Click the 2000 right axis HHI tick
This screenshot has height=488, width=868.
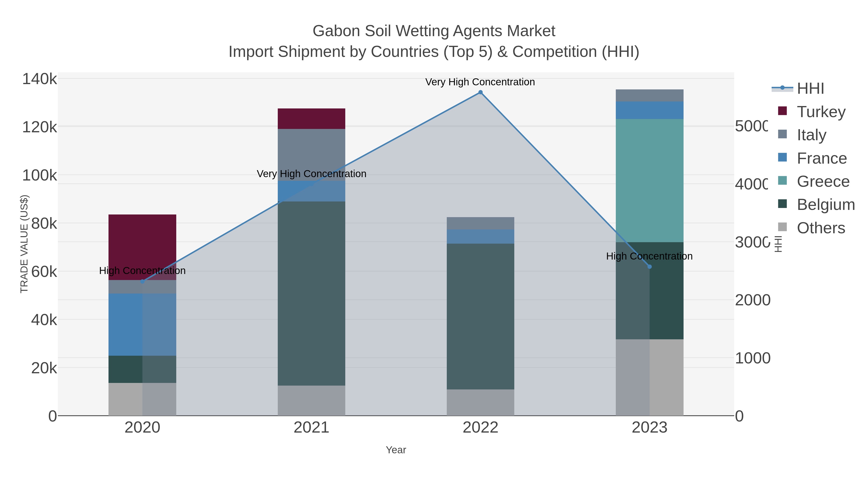coord(753,300)
